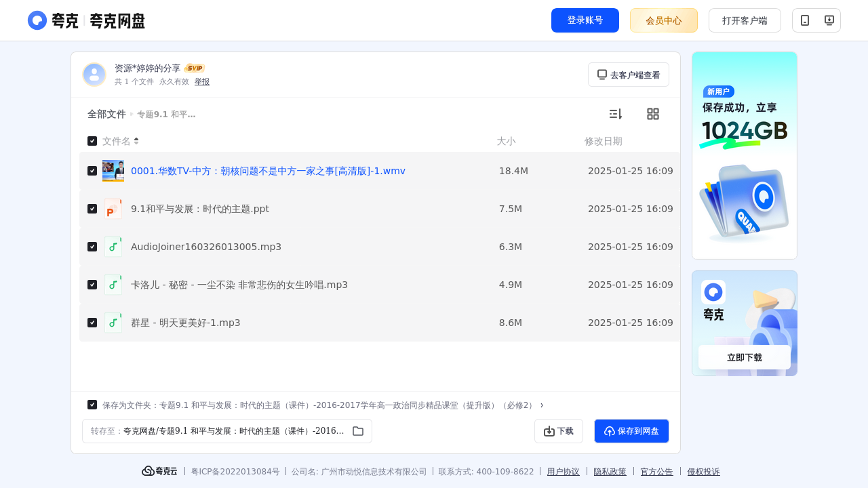Viewport: 868px width, 488px height.
Task: Click music icon for 卡洛儿 - 秘密 mp3
Action: tap(113, 285)
